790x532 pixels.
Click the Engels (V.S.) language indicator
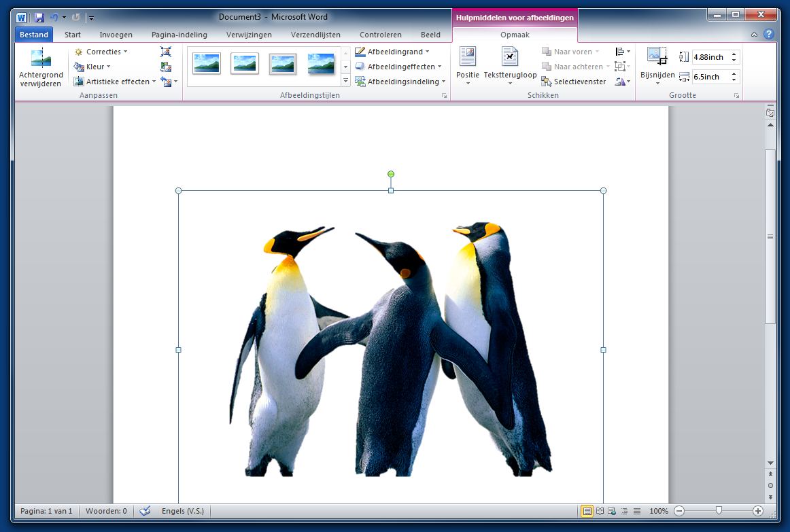point(183,511)
